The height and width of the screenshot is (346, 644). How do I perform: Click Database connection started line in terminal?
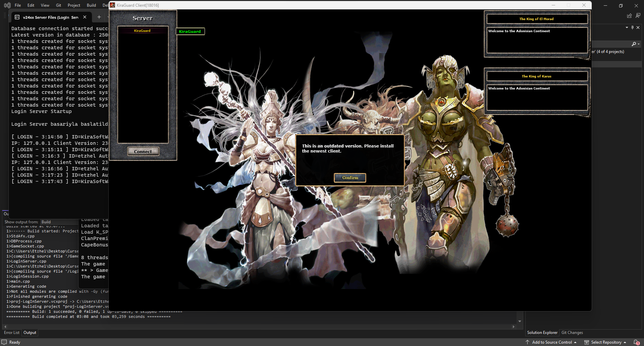[60, 28]
